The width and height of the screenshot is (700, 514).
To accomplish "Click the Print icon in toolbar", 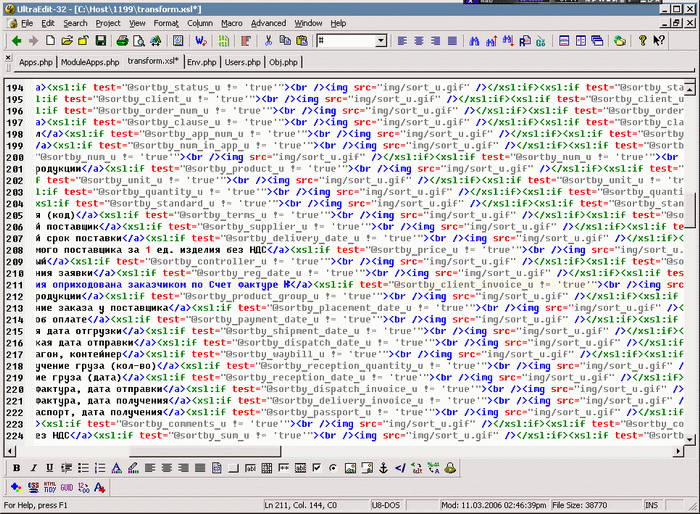I will click(x=122, y=41).
